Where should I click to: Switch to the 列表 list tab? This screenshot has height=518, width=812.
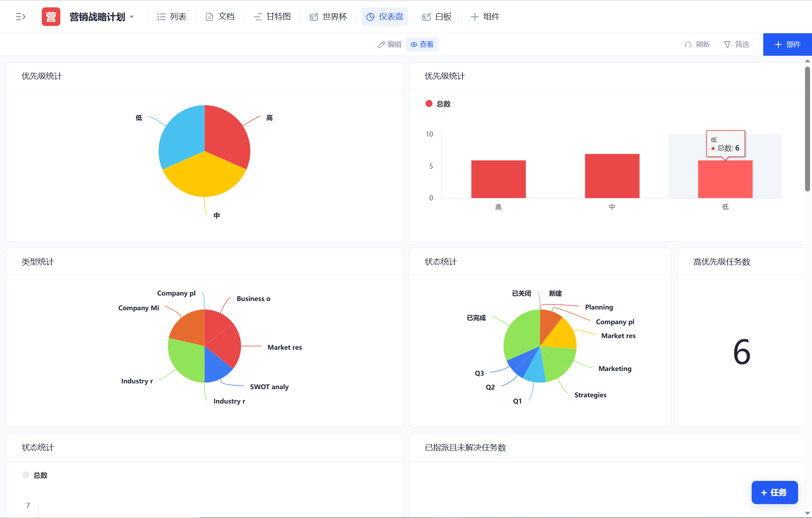(x=172, y=17)
